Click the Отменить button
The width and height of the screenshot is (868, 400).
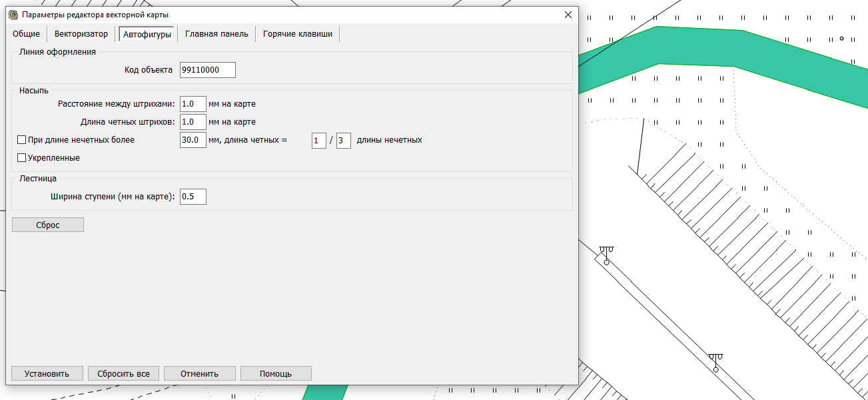[x=200, y=373]
